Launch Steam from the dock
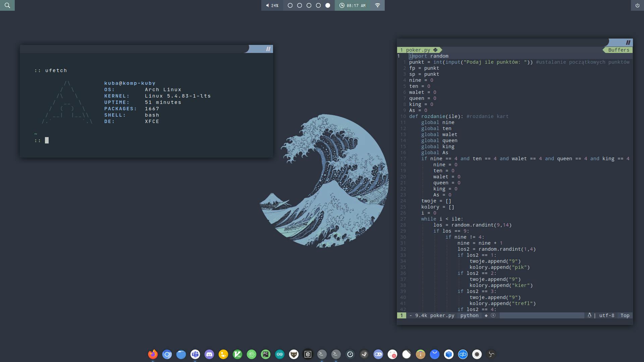This screenshot has height=362, width=644. (x=364, y=354)
